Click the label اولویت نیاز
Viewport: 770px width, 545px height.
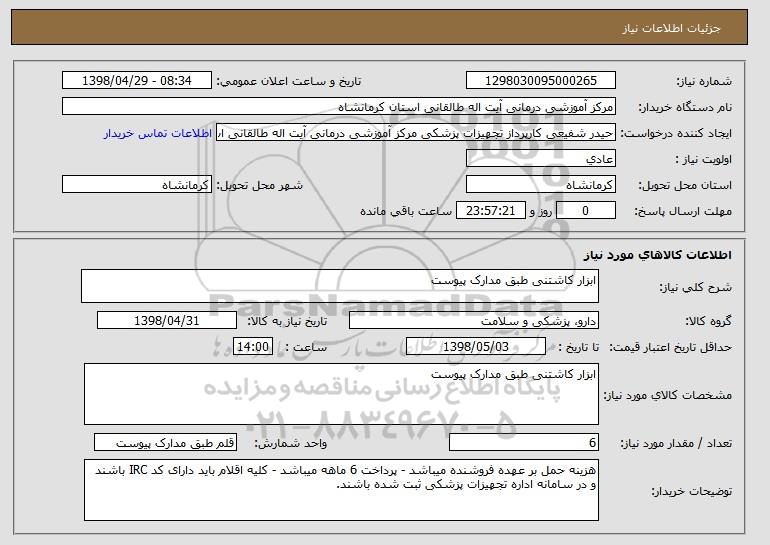[x=703, y=159]
